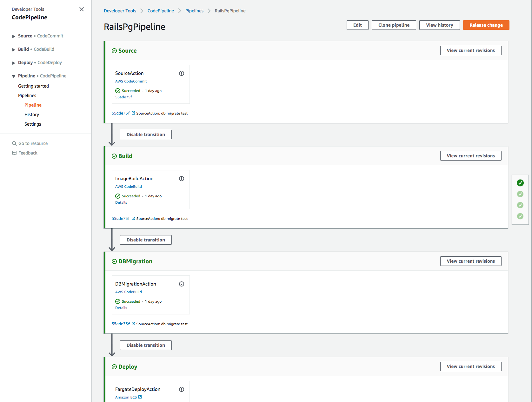Go to Developer Tools breadcrumb

point(120,11)
